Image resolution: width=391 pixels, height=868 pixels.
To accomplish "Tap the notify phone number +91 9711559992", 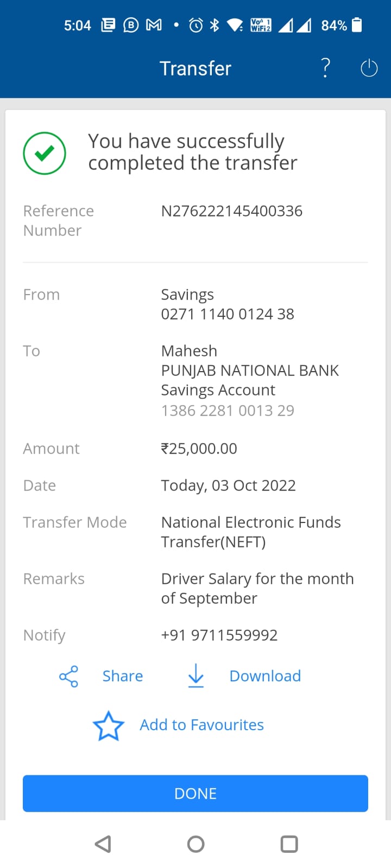I will [x=219, y=635].
